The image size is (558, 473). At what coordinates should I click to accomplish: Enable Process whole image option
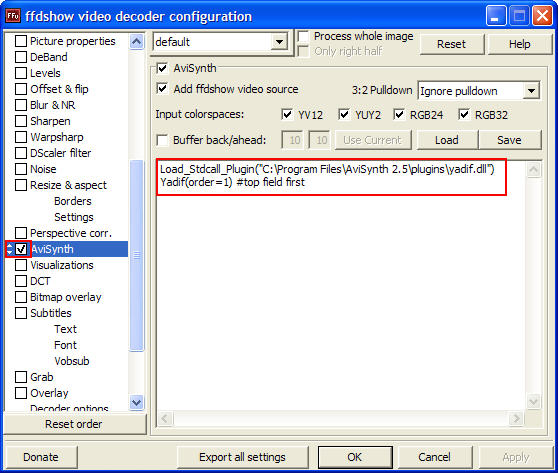(304, 36)
